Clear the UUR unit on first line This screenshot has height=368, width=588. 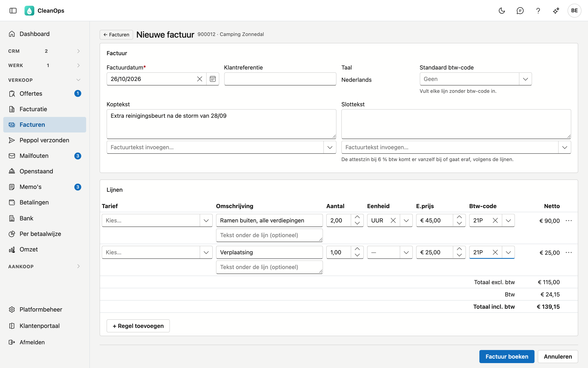[393, 220]
